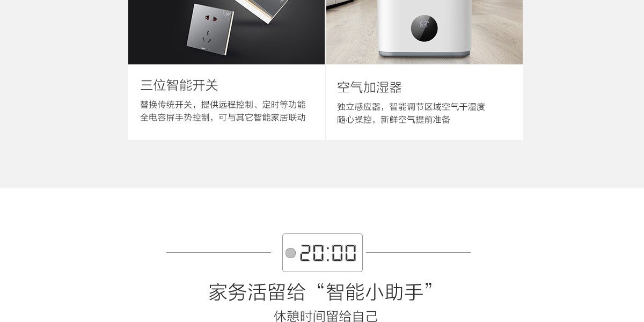Click the 随心操控，新鲜空气提前准备 line
644x322 pixels.
coord(393,120)
